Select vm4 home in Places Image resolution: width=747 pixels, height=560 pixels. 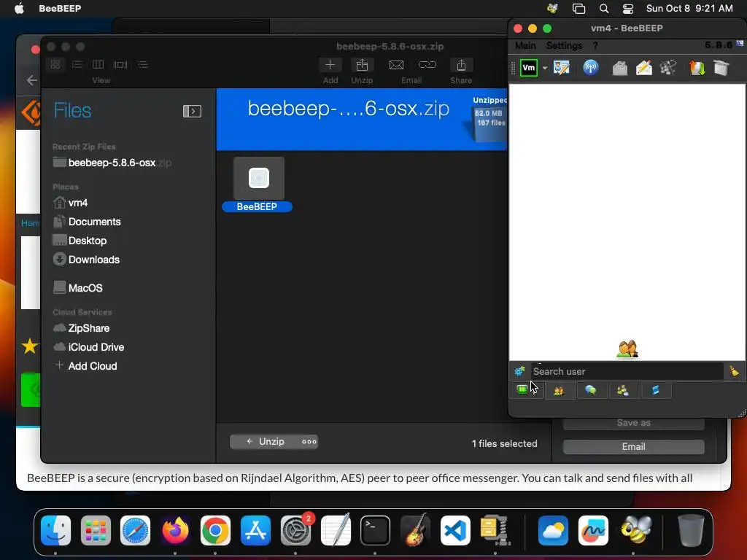(x=70, y=203)
